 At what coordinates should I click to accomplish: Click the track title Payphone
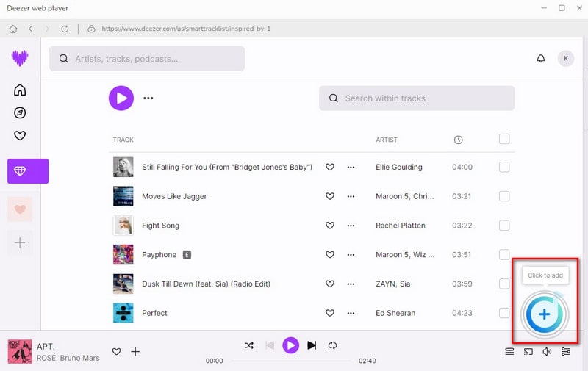tap(159, 255)
